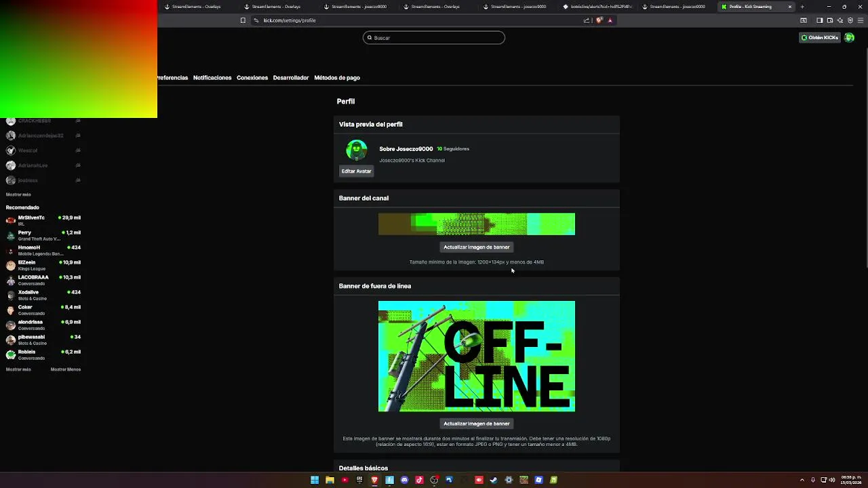This screenshot has width=868, height=488.
Task: Open Discord from the taskbar
Action: point(404,480)
